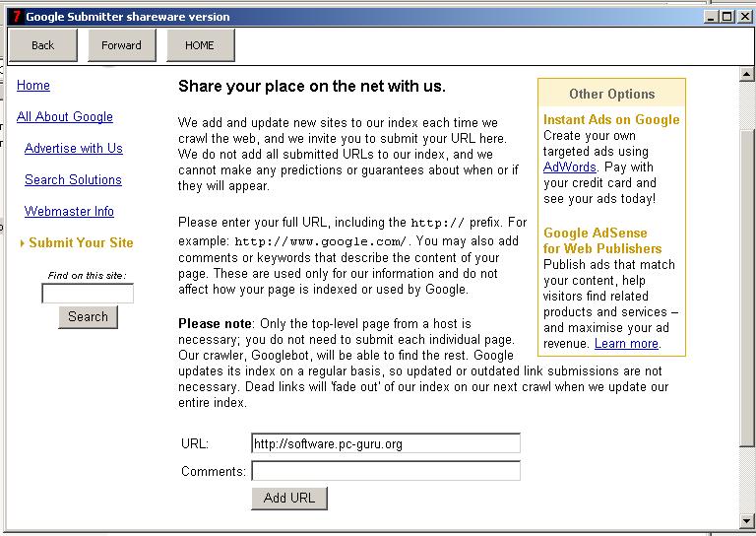Maximize the Google Submitter window
The width and height of the screenshot is (756, 536).
[727, 17]
